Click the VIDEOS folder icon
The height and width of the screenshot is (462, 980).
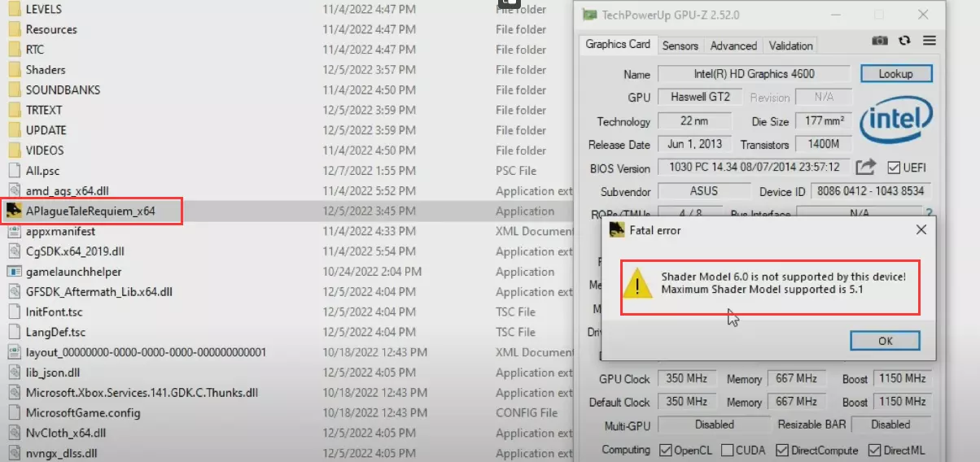pos(14,150)
